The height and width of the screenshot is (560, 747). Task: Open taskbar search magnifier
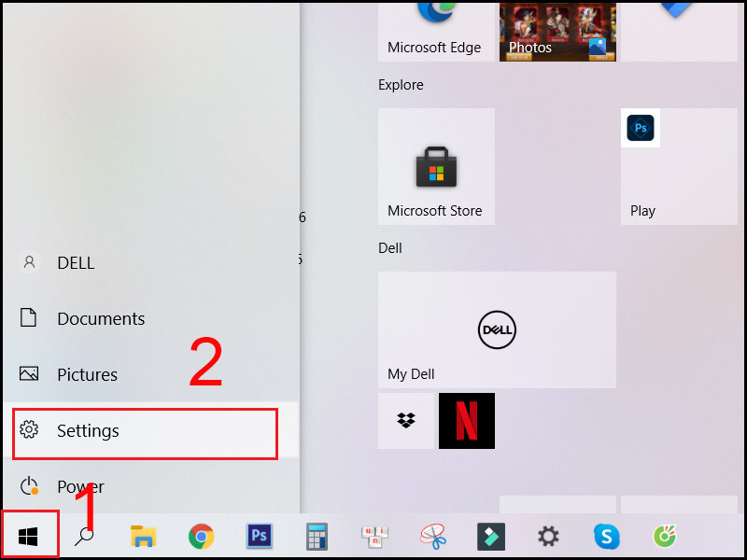click(85, 536)
